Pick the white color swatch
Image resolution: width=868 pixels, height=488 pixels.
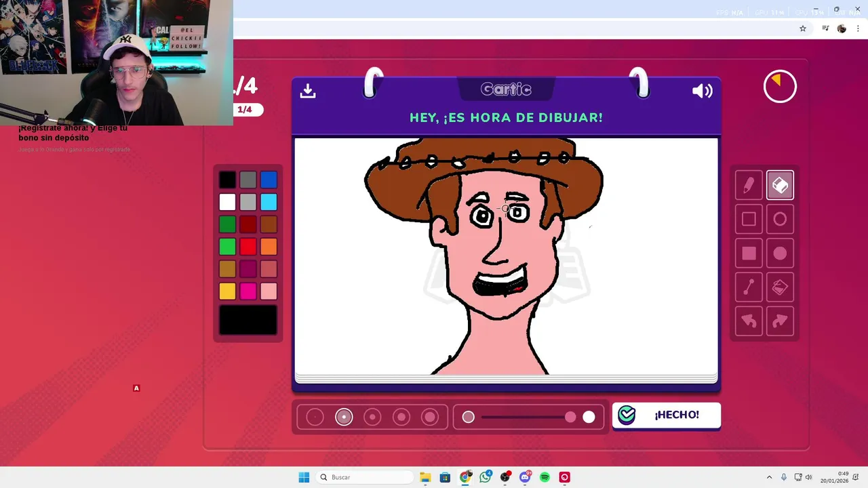tap(227, 202)
